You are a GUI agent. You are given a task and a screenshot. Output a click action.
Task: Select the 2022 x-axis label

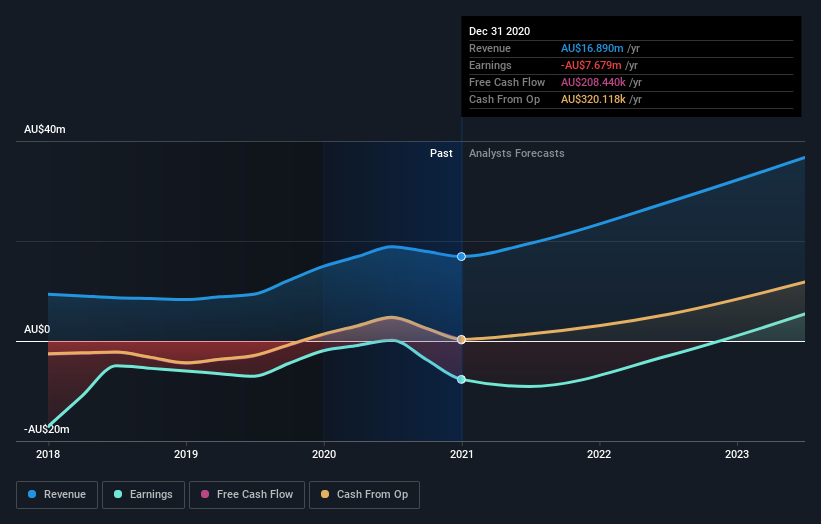click(x=599, y=454)
